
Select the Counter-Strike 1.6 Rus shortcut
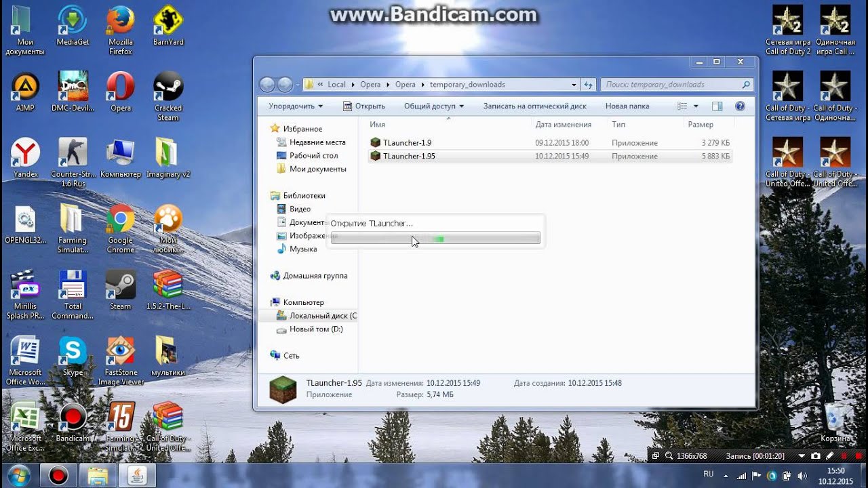click(x=73, y=163)
